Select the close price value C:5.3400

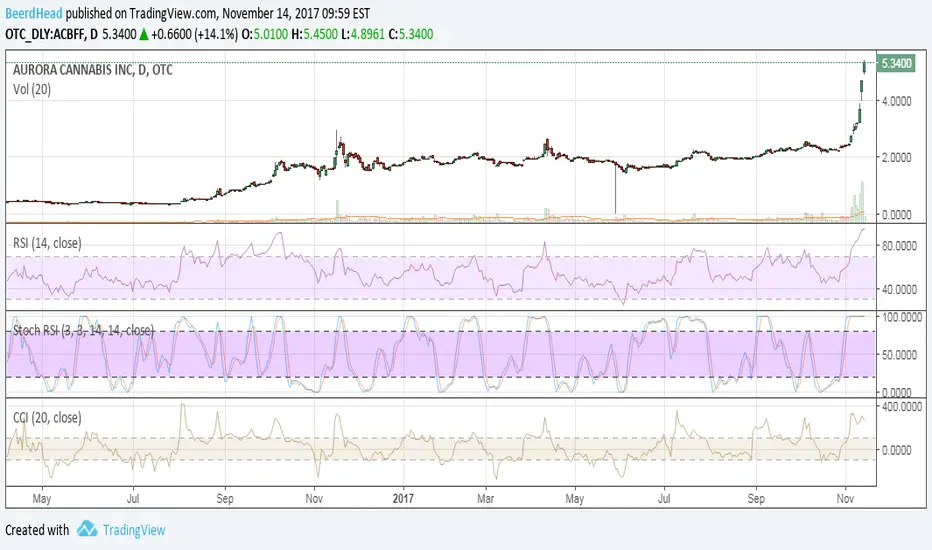pos(411,34)
